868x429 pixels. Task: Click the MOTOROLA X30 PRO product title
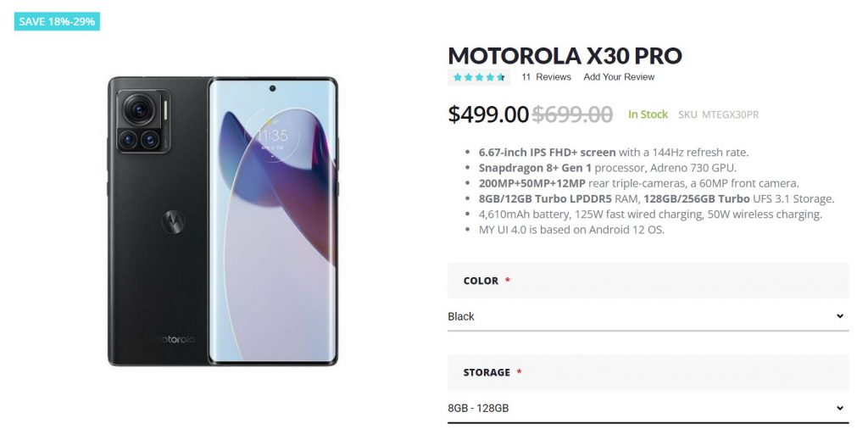565,56
